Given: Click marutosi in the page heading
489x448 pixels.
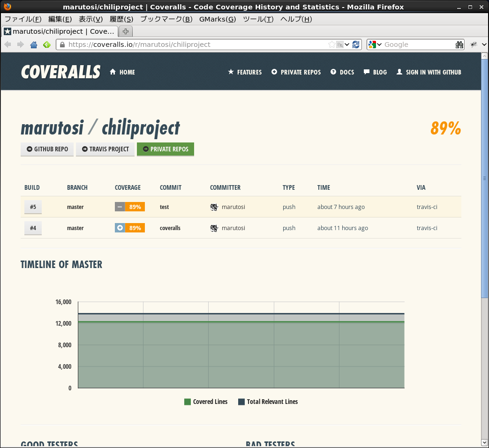Looking at the screenshot, I should tap(53, 127).
